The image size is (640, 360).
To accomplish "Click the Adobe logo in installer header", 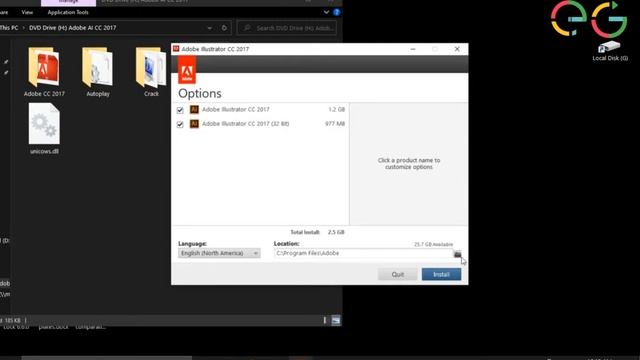I will click(x=187, y=70).
